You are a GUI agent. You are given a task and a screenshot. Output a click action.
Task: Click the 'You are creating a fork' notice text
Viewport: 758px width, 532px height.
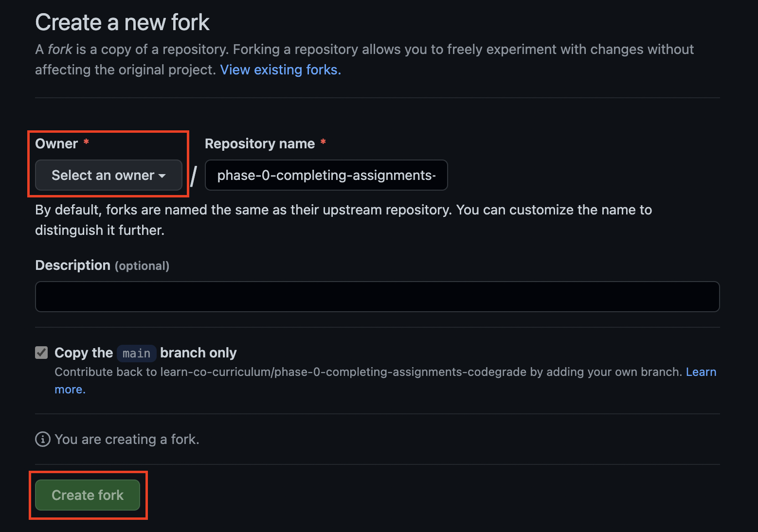[127, 439]
